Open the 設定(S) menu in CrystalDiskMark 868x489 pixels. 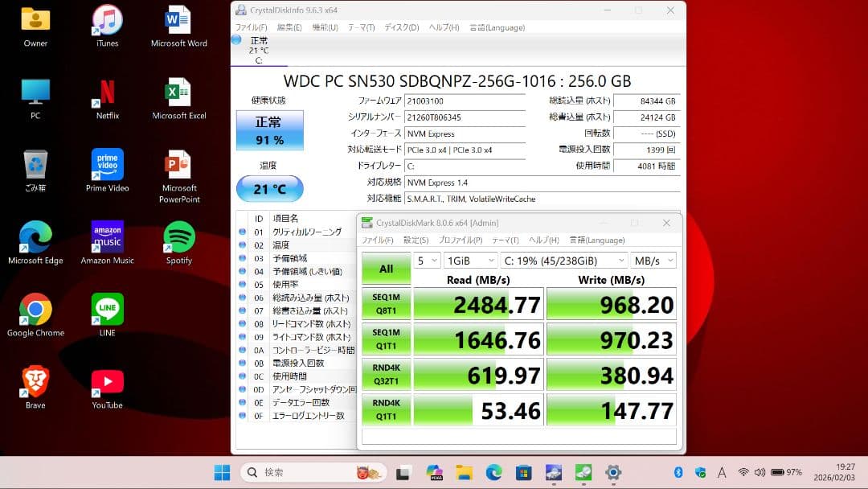coord(414,240)
